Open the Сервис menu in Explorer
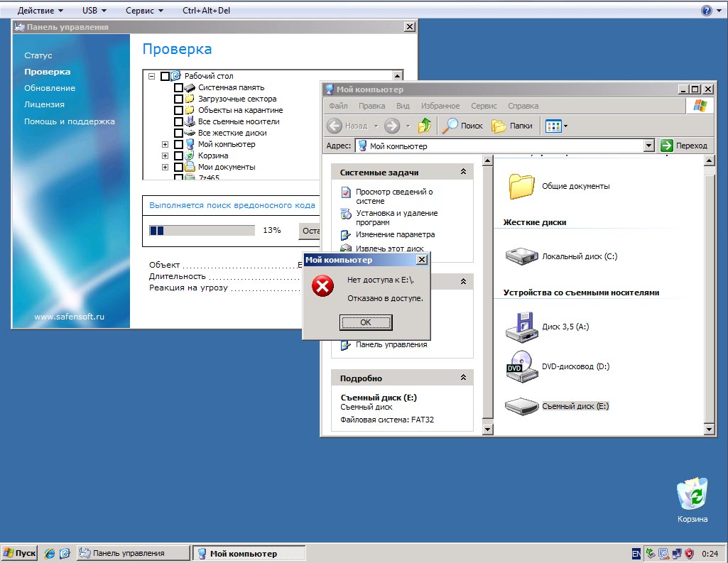 pos(484,106)
